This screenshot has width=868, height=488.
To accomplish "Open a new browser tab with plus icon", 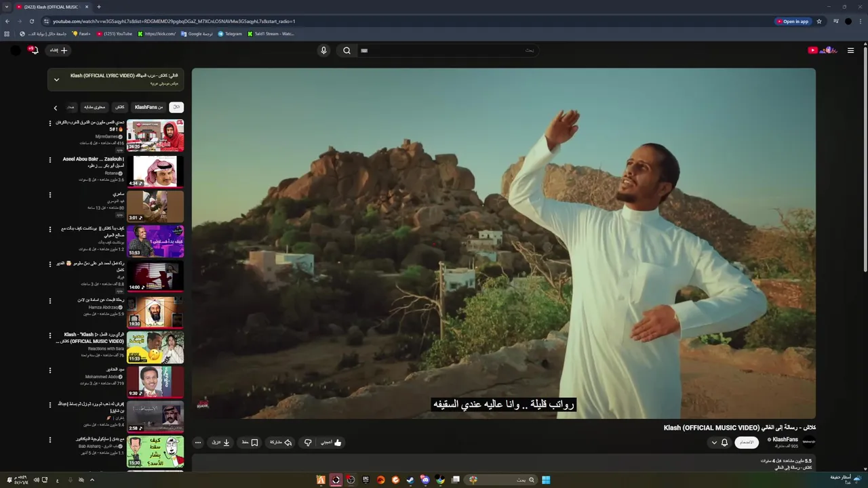I will pyautogui.click(x=98, y=7).
